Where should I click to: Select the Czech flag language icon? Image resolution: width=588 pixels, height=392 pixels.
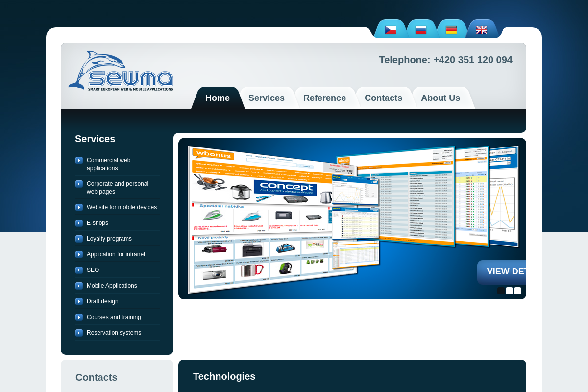coord(390,29)
